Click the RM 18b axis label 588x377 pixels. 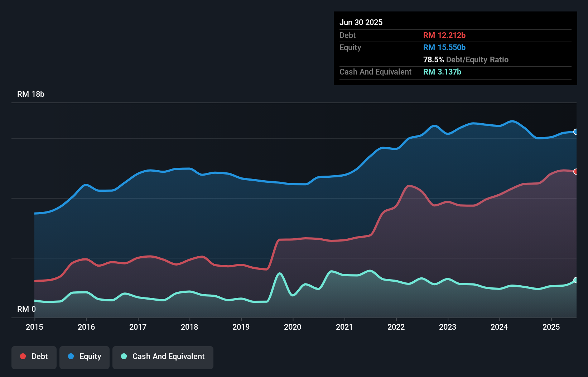(31, 94)
